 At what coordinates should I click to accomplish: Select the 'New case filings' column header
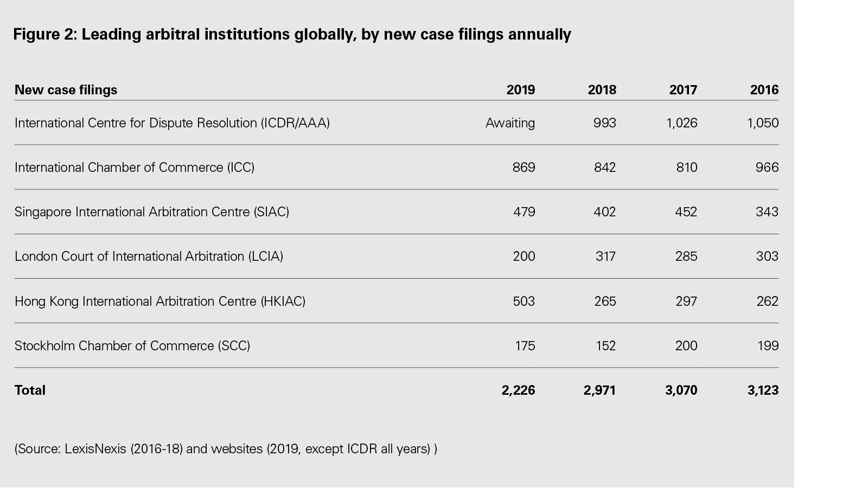coord(66,89)
